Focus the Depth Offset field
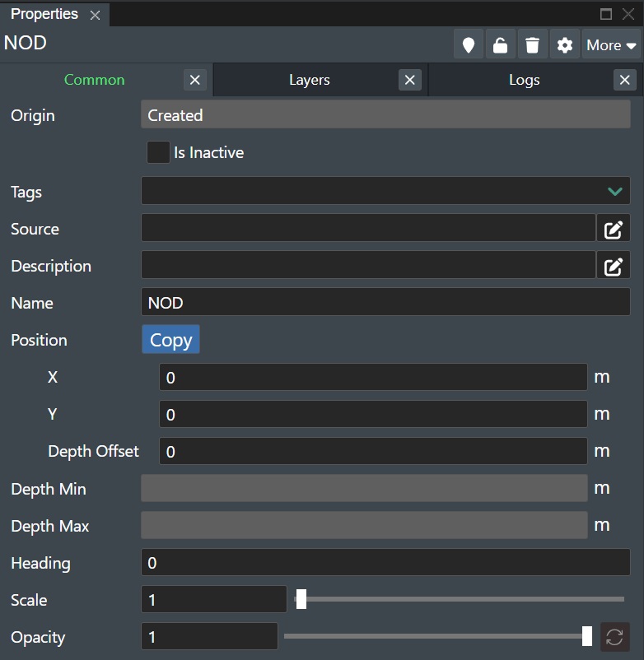 click(373, 451)
